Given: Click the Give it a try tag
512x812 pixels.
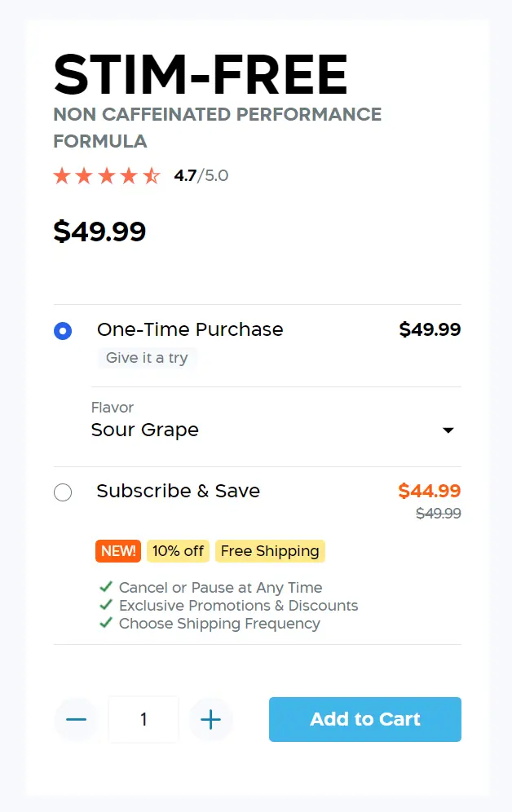Looking at the screenshot, I should 148,358.
